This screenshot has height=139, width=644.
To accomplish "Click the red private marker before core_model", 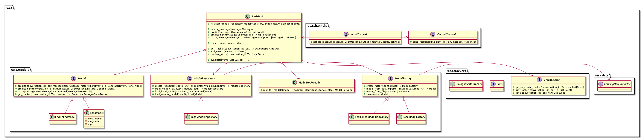I will tap(86, 119).
